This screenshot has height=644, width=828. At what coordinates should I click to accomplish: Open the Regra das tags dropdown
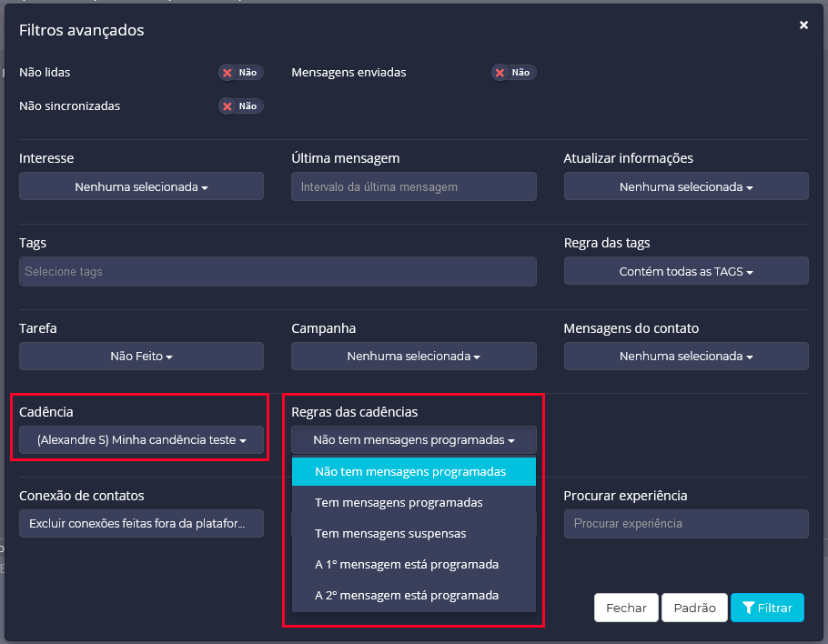pos(686,271)
